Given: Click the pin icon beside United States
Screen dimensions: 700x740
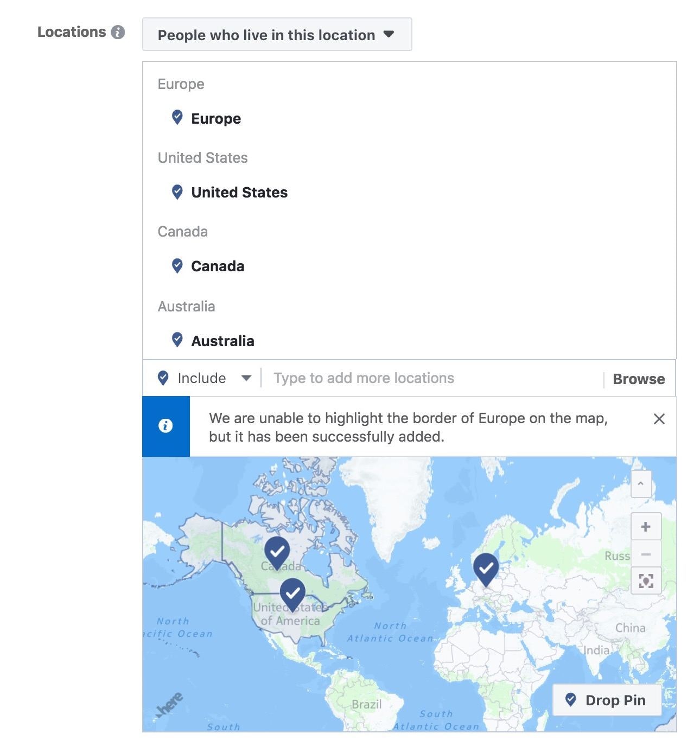Looking at the screenshot, I should 177,192.
